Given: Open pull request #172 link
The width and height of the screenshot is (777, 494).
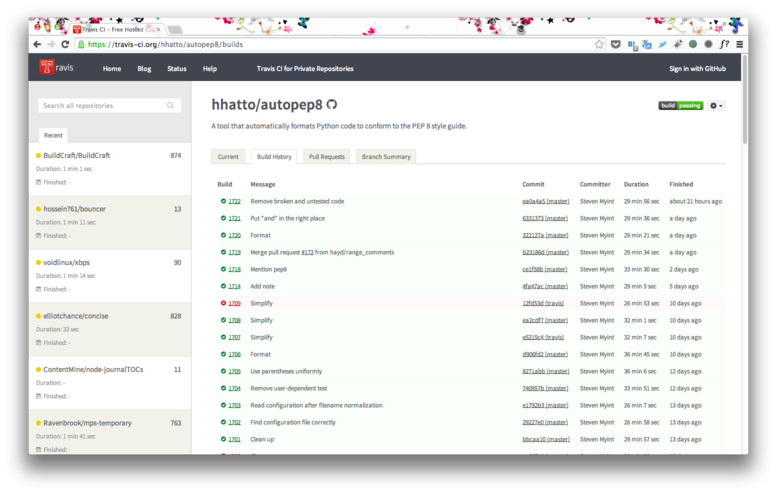Looking at the screenshot, I should coord(307,252).
